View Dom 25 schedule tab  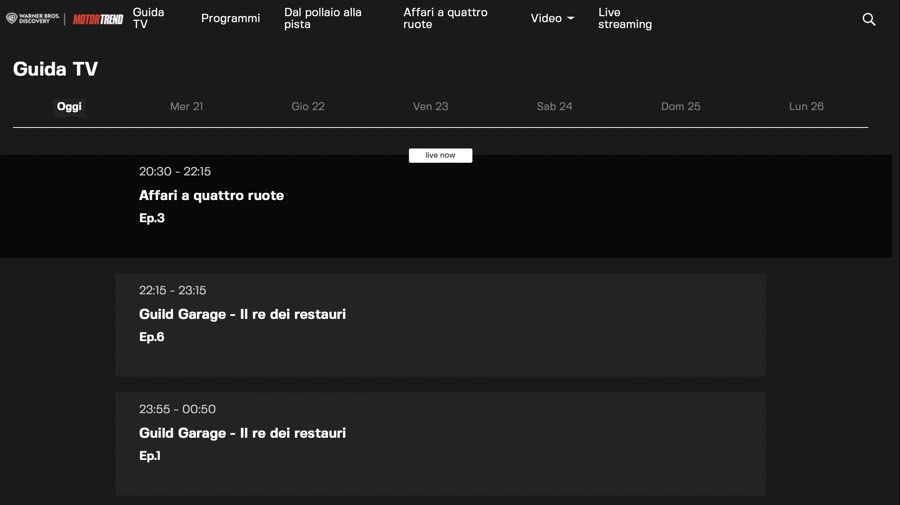(681, 107)
